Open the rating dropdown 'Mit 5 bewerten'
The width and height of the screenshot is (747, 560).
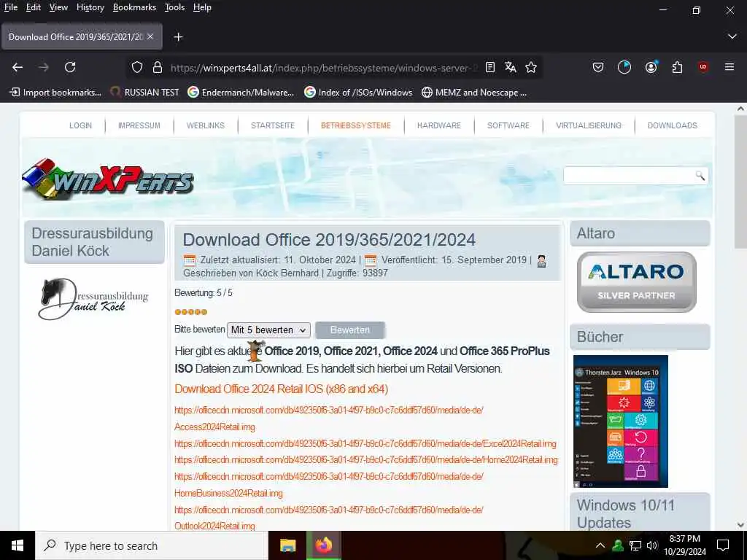[x=268, y=330]
